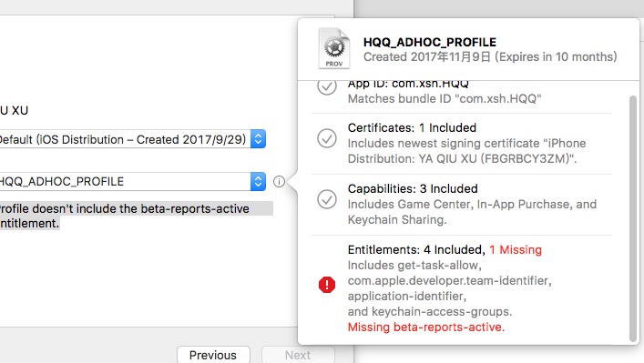Click the red error icon beside Entitlements
The width and height of the screenshot is (644, 363).
point(327,284)
